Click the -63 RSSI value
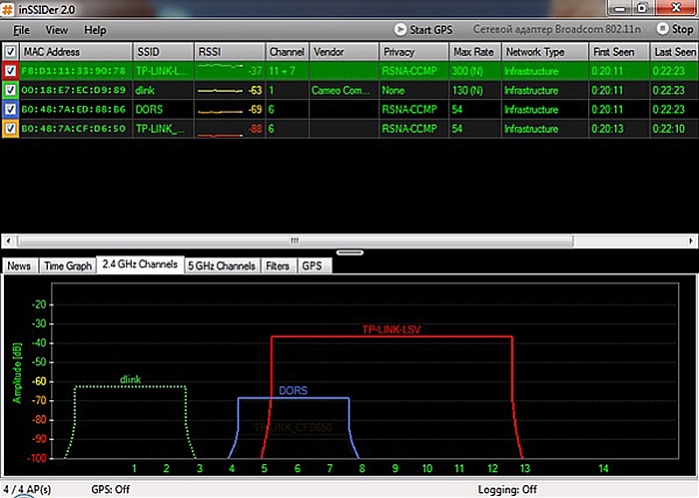Screen dimensions: 699x498 tap(255, 90)
